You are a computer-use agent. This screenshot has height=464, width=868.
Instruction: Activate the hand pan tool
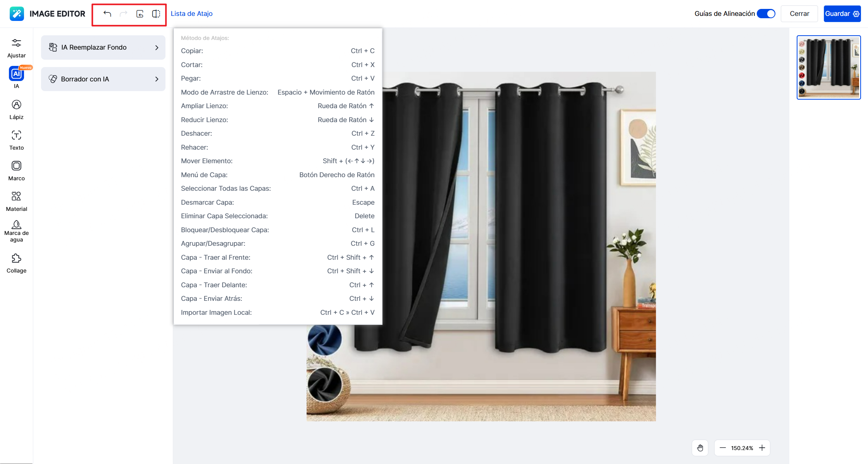700,448
